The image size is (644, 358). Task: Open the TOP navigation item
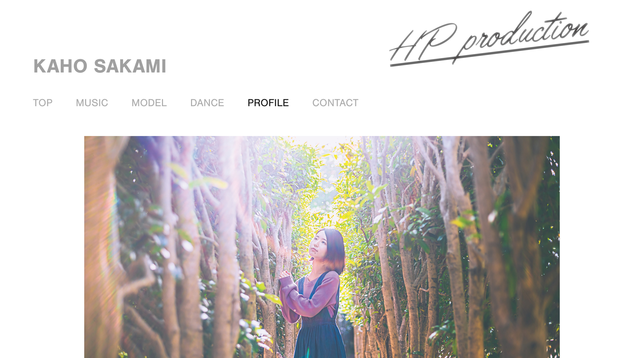43,103
